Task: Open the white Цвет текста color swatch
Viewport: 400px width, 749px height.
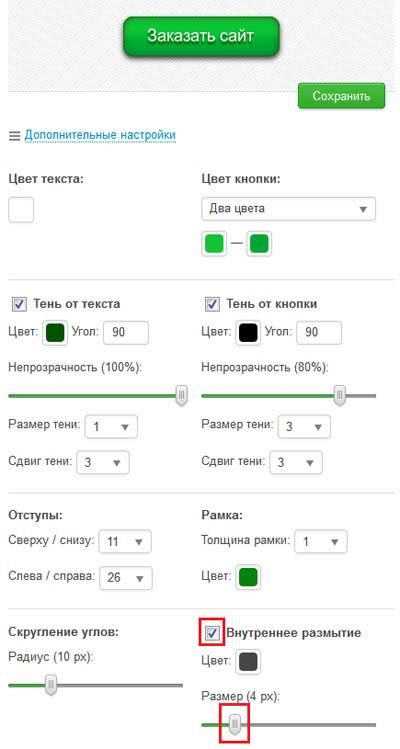Action: tap(21, 210)
